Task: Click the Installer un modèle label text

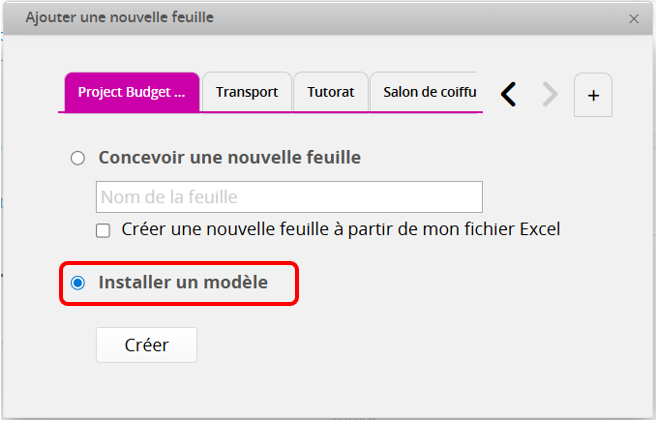Action: tap(183, 283)
